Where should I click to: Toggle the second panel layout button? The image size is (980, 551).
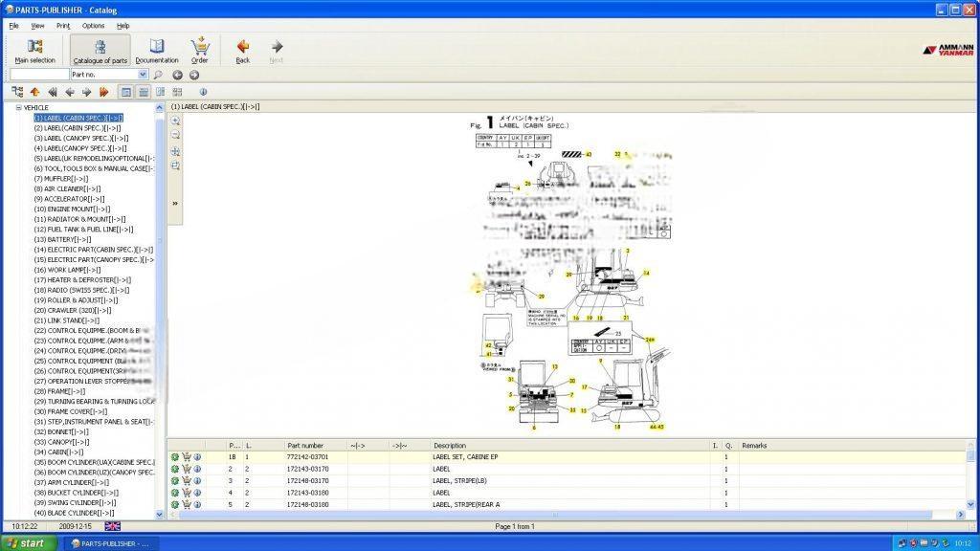coord(143,92)
